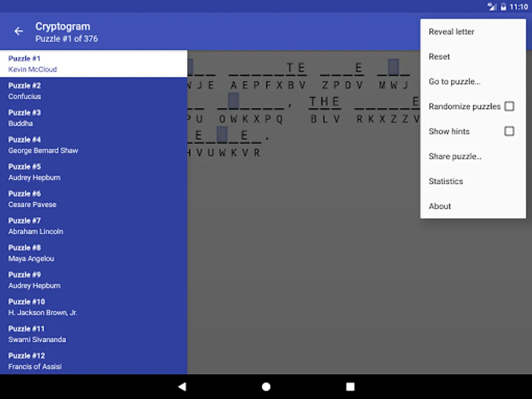Tap the Android back navigation triangle
The image size is (532, 399).
(182, 387)
